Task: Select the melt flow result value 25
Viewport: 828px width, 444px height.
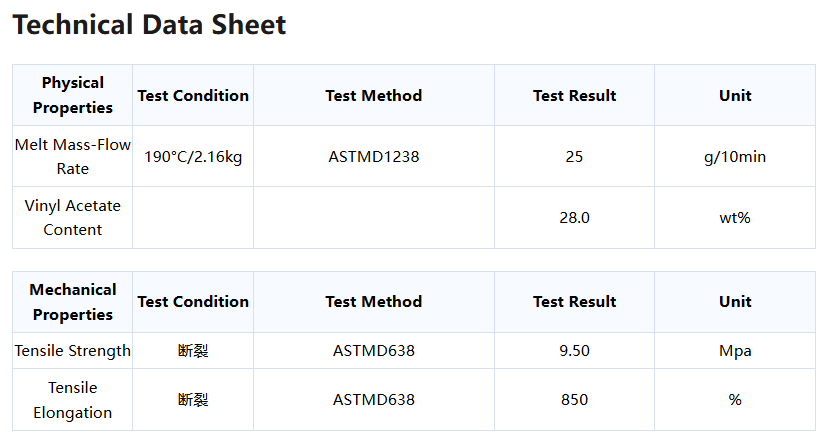Action: coord(574,157)
